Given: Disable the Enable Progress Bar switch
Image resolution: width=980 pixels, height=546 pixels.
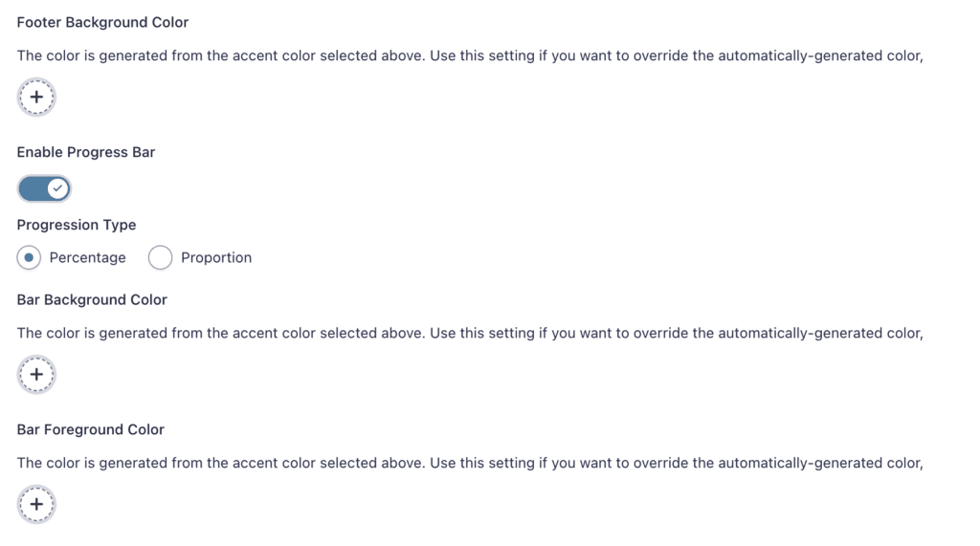Looking at the screenshot, I should point(44,188).
